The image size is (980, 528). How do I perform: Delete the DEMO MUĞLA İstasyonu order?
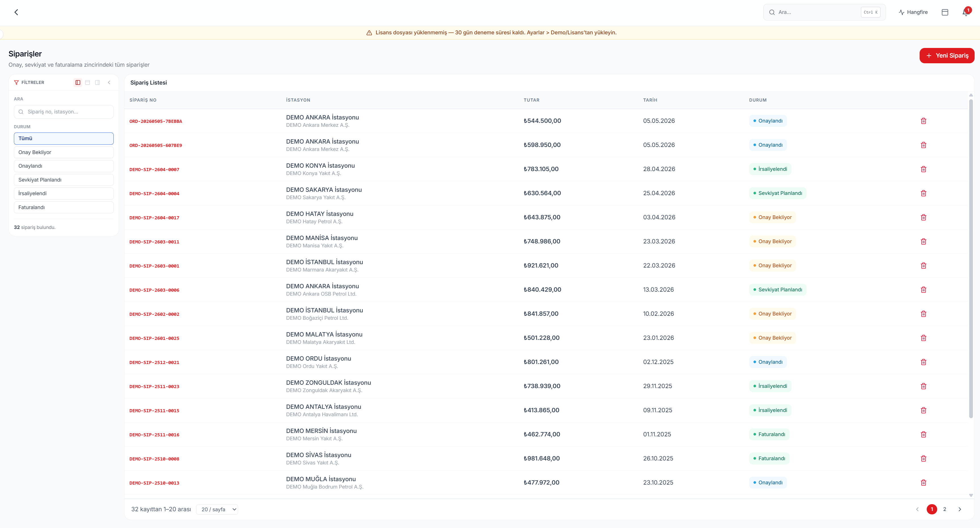pos(923,483)
